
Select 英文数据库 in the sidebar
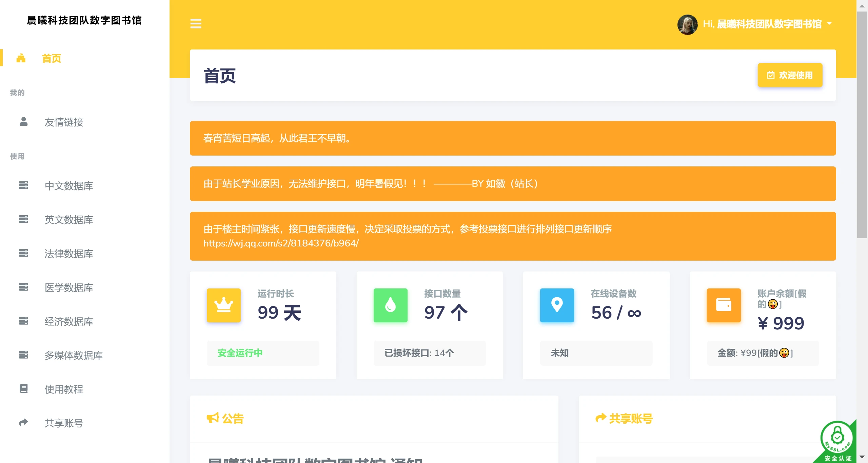[x=68, y=220]
